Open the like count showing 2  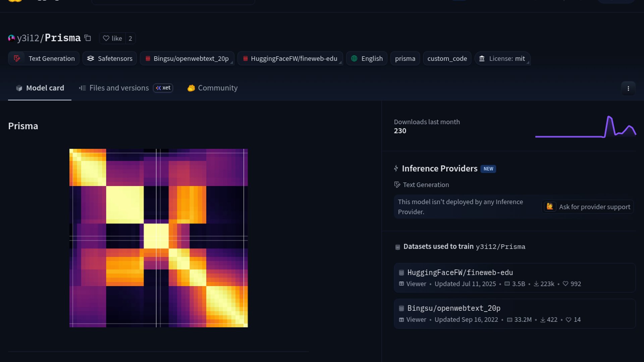tap(130, 39)
